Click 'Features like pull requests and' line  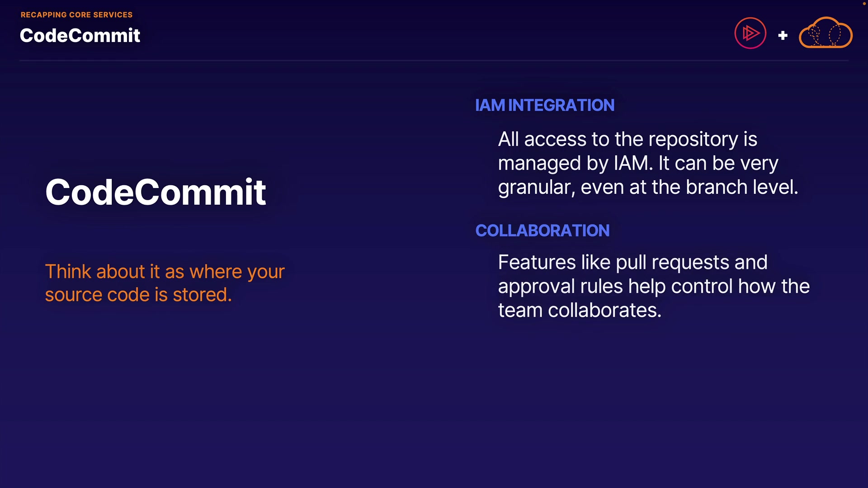pos(632,263)
